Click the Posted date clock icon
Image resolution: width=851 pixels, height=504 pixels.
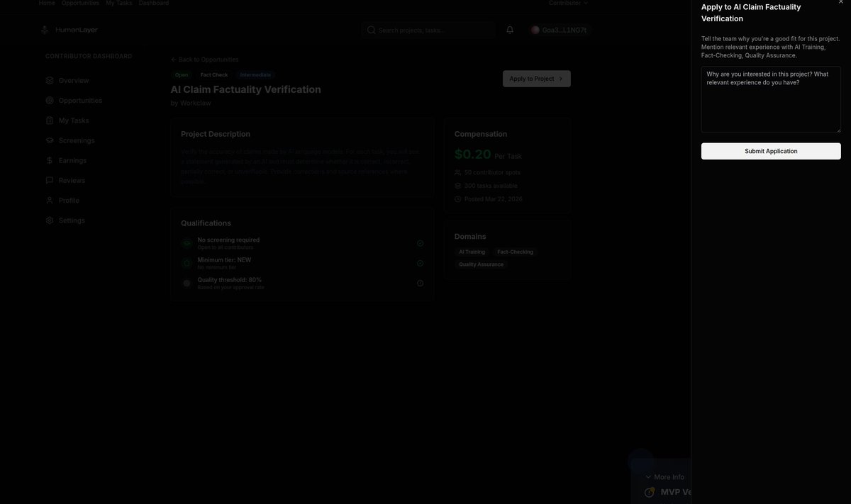(x=457, y=199)
